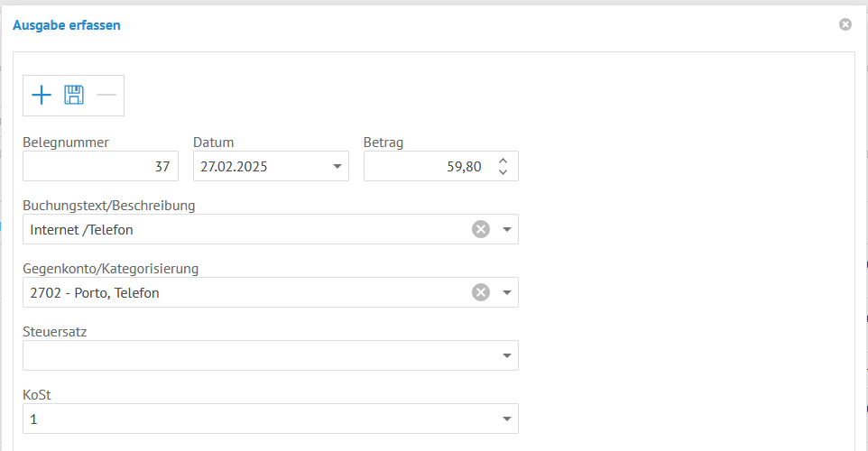The image size is (868, 451).
Task: Save the expense with the floppy disk icon
Action: pyautogui.click(x=74, y=95)
